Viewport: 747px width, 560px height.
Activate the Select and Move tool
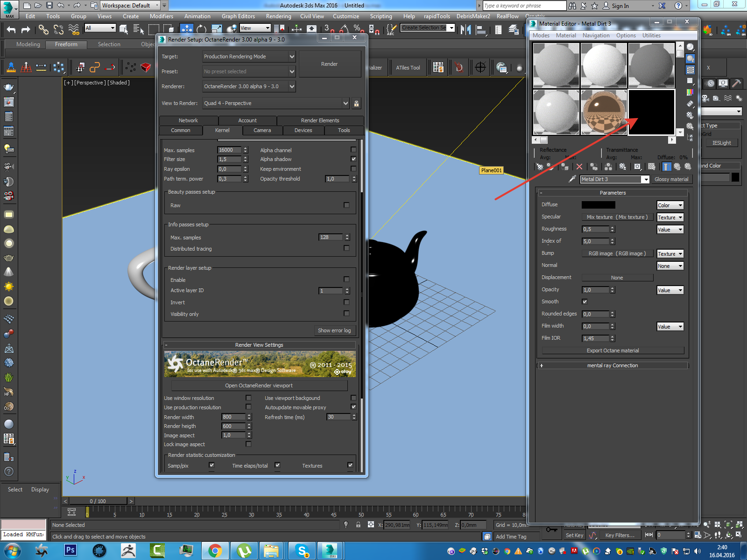tap(186, 29)
